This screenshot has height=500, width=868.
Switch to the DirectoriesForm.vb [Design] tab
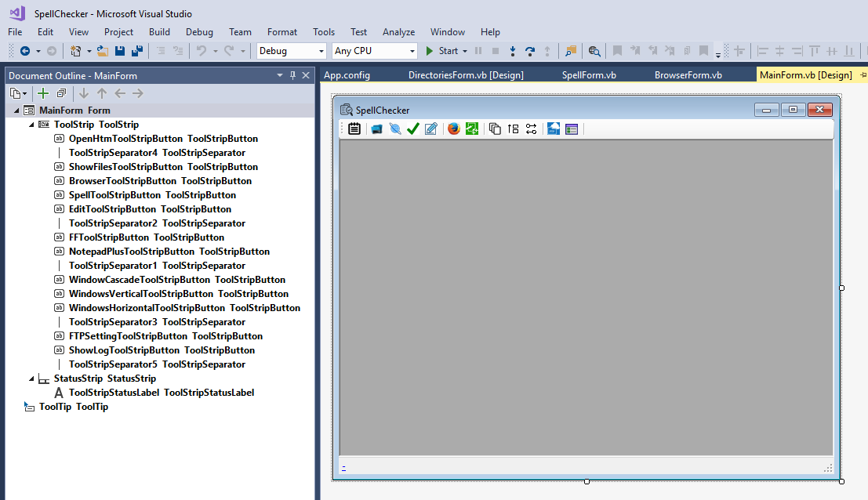[466, 74]
